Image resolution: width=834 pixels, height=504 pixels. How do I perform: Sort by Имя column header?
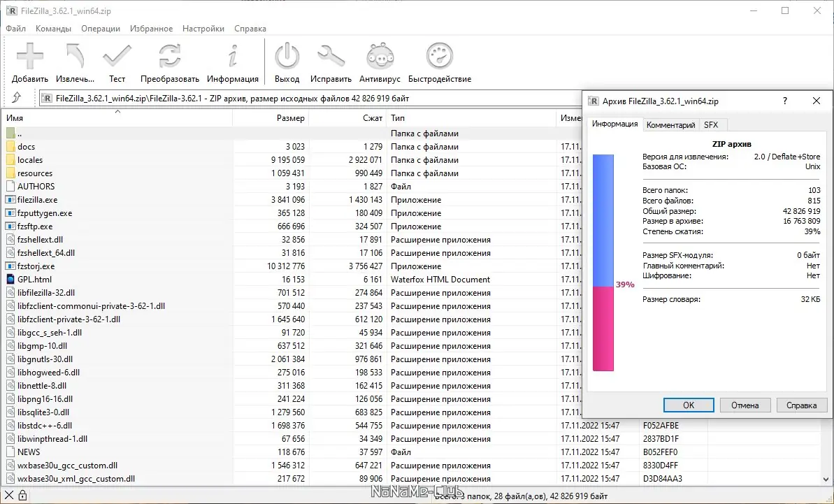(x=117, y=118)
